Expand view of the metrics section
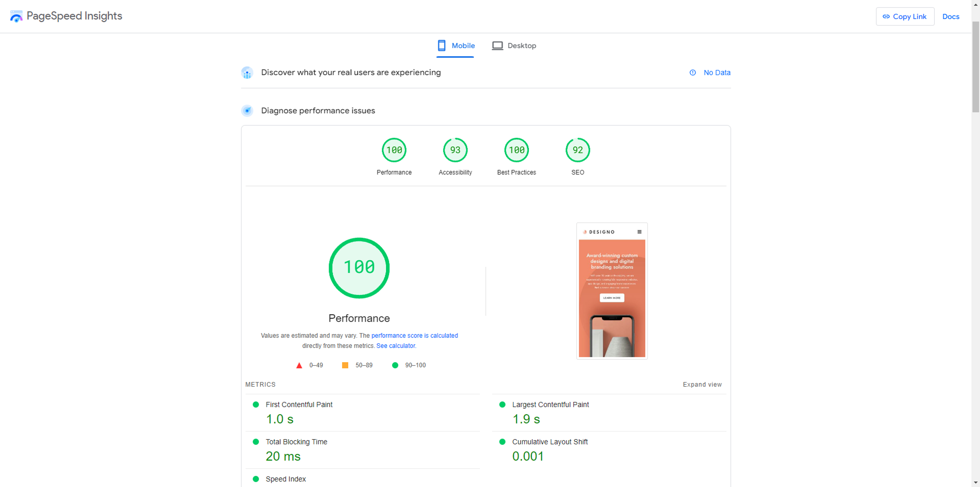Image resolution: width=980 pixels, height=487 pixels. click(x=702, y=384)
